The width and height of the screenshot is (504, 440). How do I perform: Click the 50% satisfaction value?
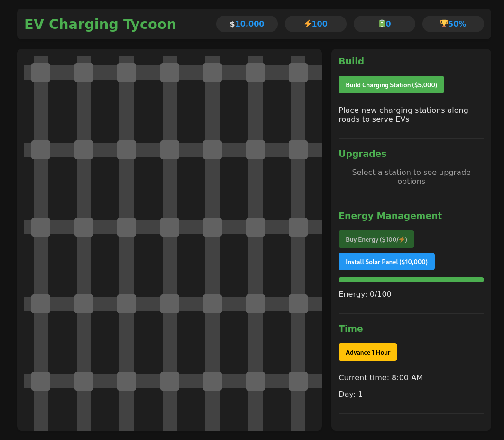coord(457,24)
